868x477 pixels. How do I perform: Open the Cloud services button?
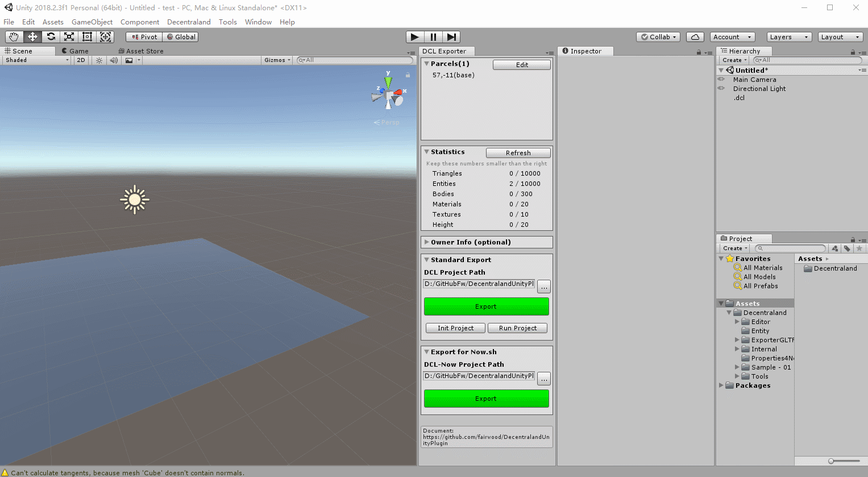[x=695, y=37]
